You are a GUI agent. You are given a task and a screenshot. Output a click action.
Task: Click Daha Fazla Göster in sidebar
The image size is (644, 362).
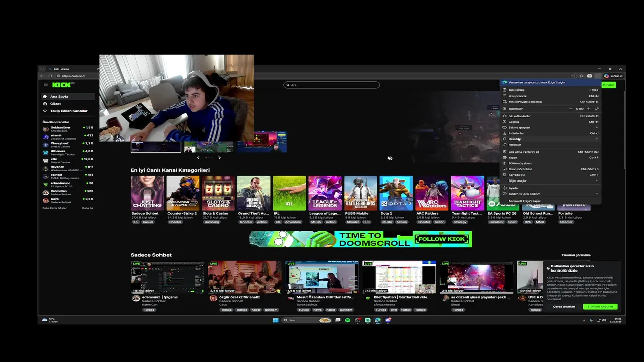[54, 208]
